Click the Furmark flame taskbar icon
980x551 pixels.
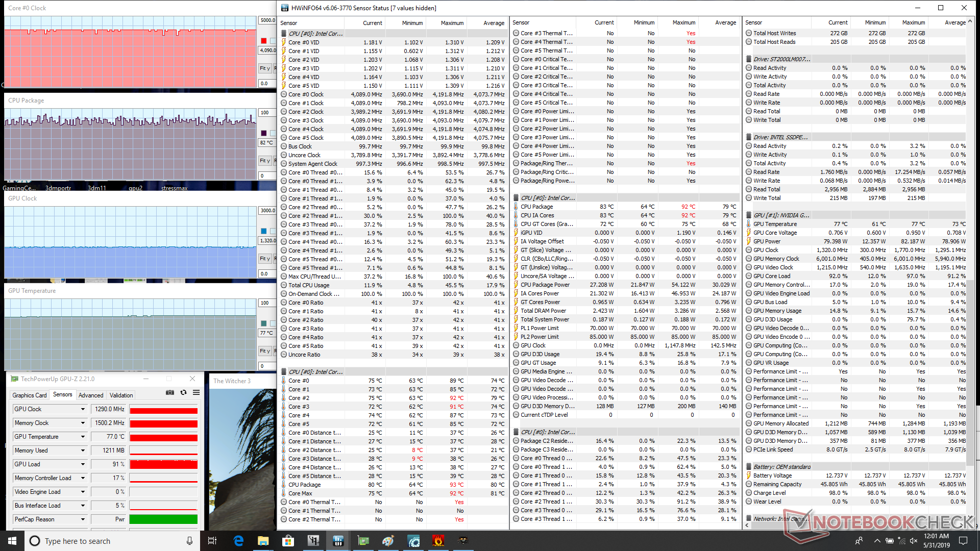tap(438, 541)
